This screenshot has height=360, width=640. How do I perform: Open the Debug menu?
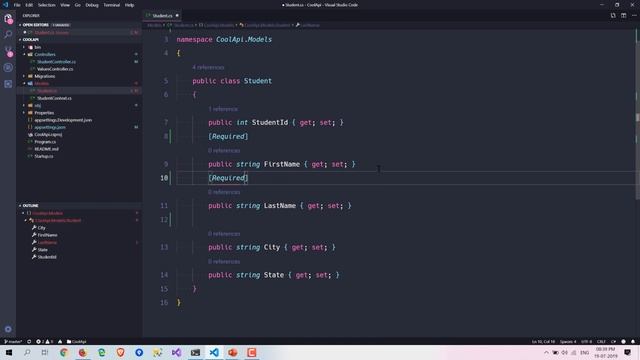pyautogui.click(x=92, y=5)
